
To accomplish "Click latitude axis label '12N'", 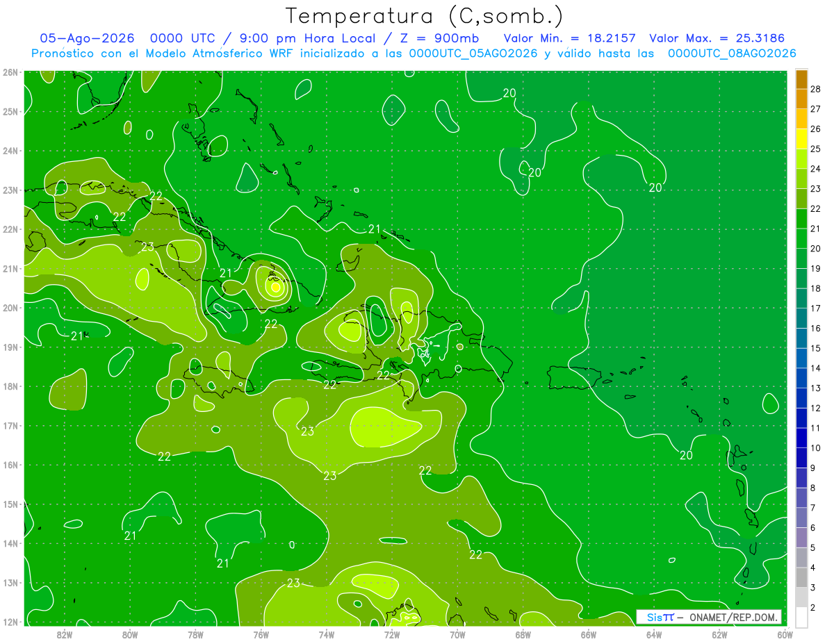I will point(10,622).
